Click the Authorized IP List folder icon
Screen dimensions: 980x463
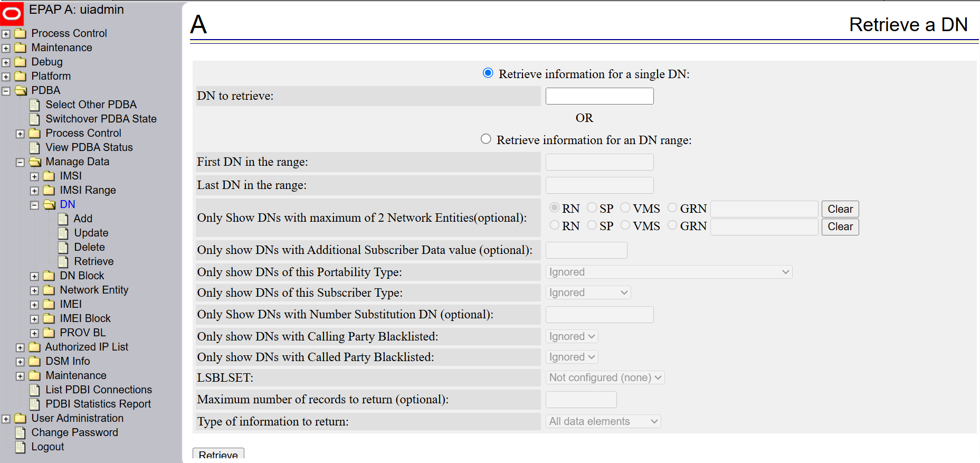(35, 347)
